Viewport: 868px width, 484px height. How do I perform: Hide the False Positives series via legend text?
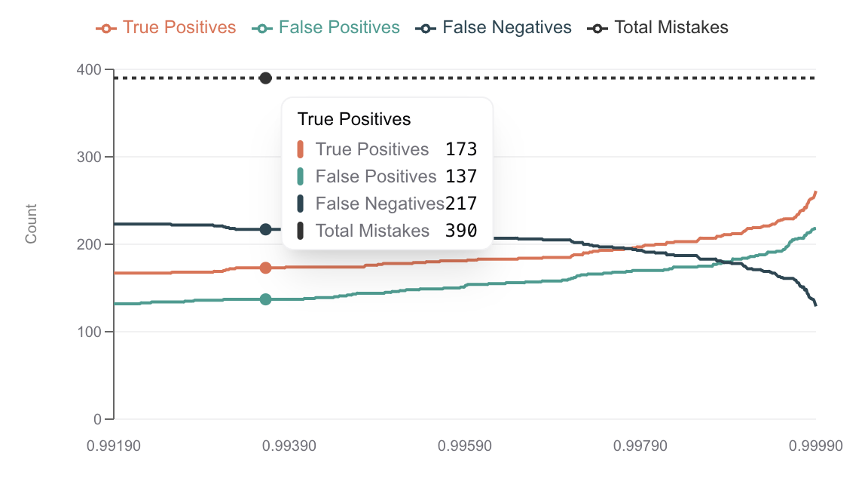click(339, 28)
